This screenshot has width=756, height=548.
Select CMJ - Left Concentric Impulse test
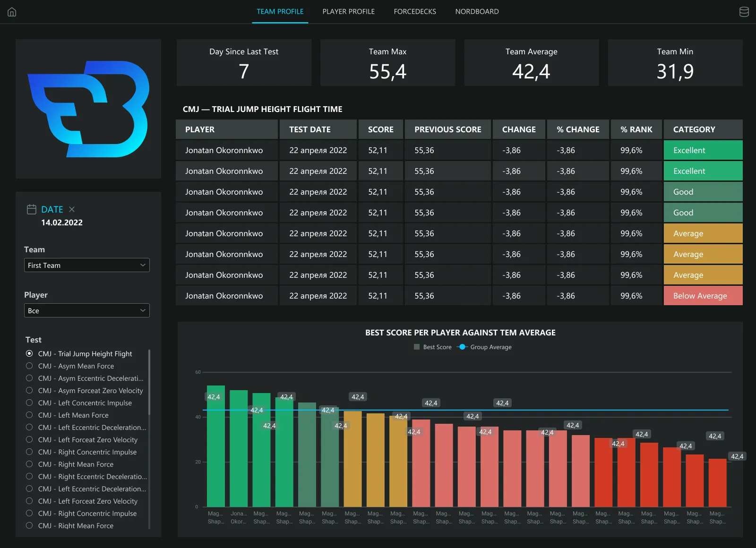(x=29, y=403)
